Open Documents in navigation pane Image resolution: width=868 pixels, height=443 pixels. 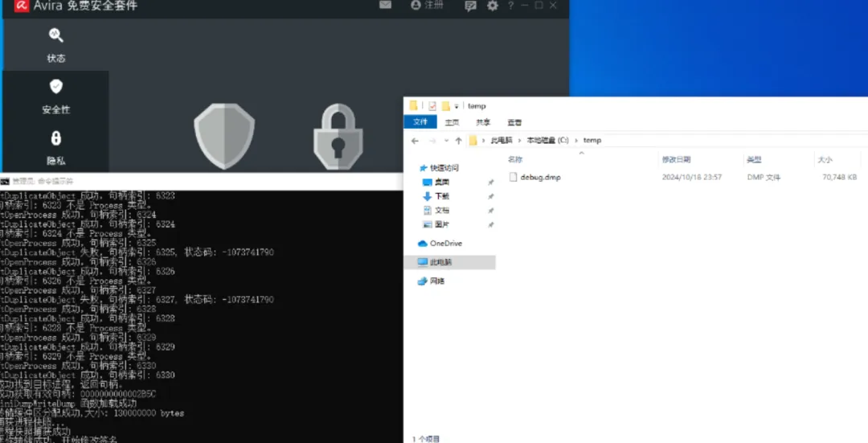coord(442,211)
